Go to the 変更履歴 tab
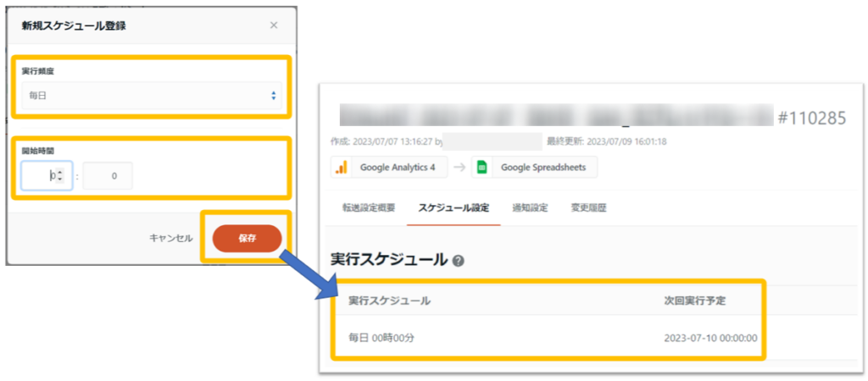The width and height of the screenshot is (868, 381). [589, 207]
